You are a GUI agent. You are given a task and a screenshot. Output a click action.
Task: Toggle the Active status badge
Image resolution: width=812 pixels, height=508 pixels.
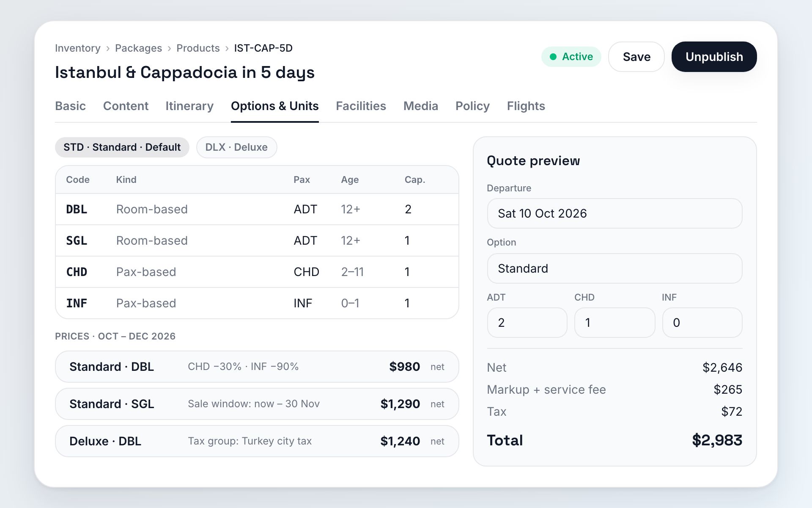(x=571, y=57)
